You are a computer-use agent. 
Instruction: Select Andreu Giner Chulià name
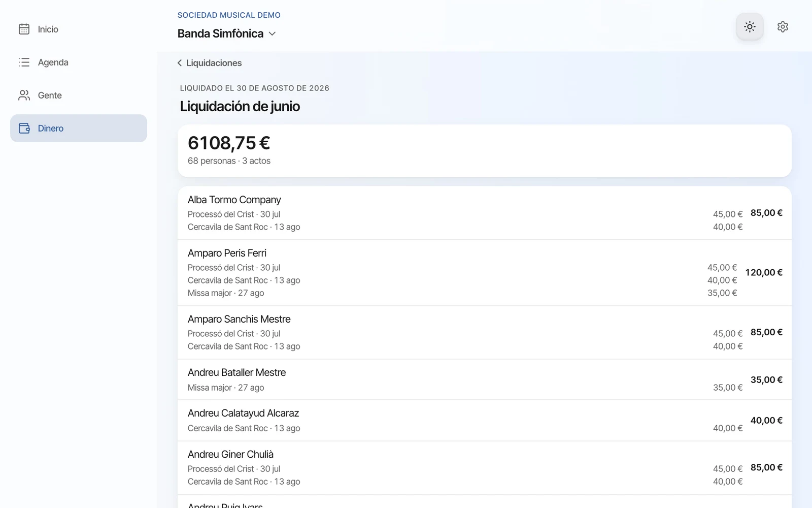(230, 454)
